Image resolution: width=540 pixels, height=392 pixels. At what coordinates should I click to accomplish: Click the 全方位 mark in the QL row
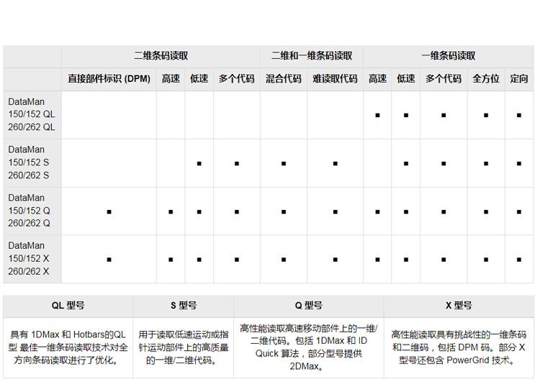click(485, 115)
